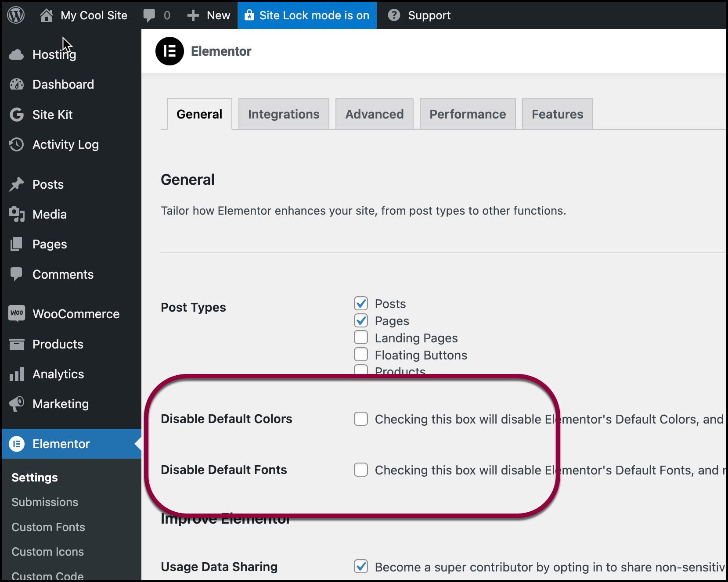Click the Elementor logo in page header
This screenshot has height=582, width=728.
coord(169,51)
